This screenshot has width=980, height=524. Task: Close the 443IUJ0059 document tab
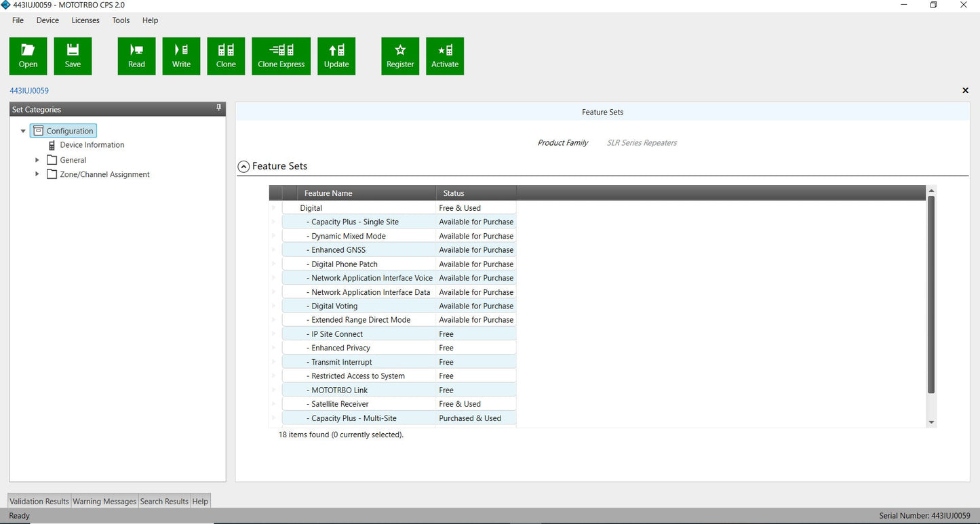point(966,90)
